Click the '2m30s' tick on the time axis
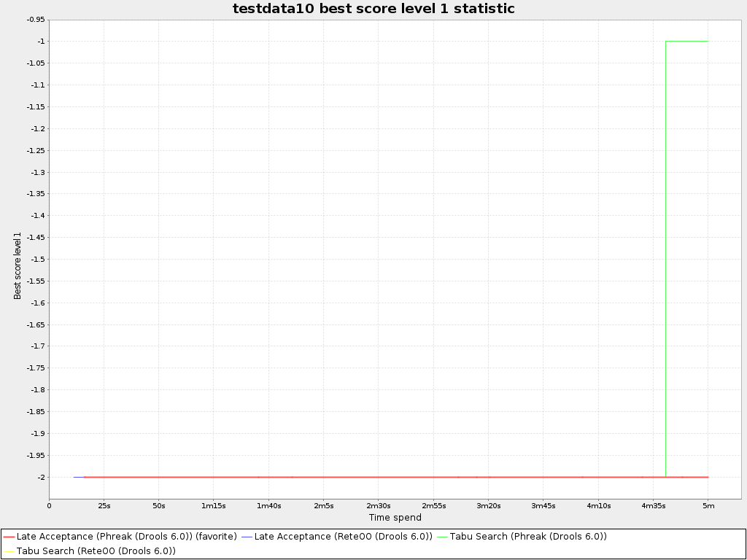Screen dimensions: 747x560 point(378,505)
